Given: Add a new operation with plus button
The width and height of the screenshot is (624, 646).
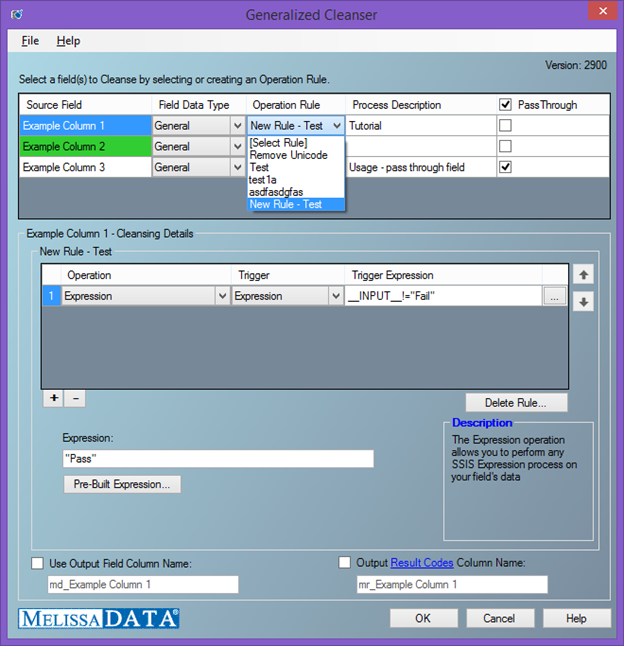Looking at the screenshot, I should pyautogui.click(x=53, y=398).
